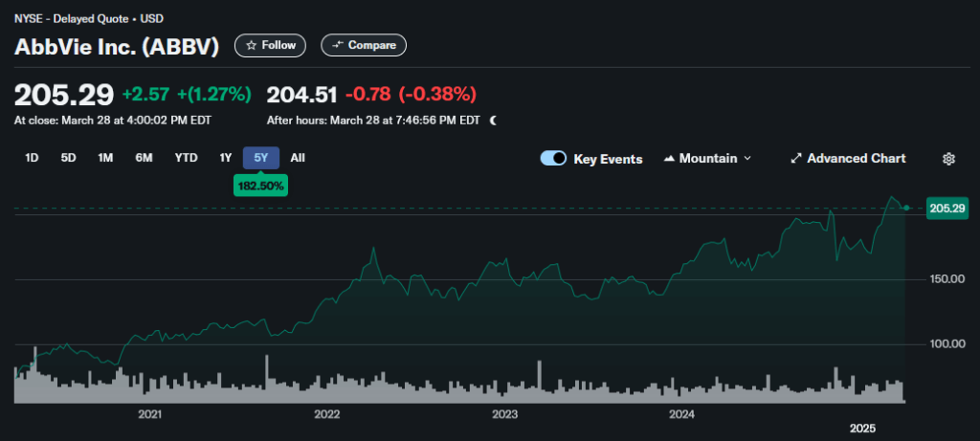Open chart settings gear icon

tap(948, 159)
